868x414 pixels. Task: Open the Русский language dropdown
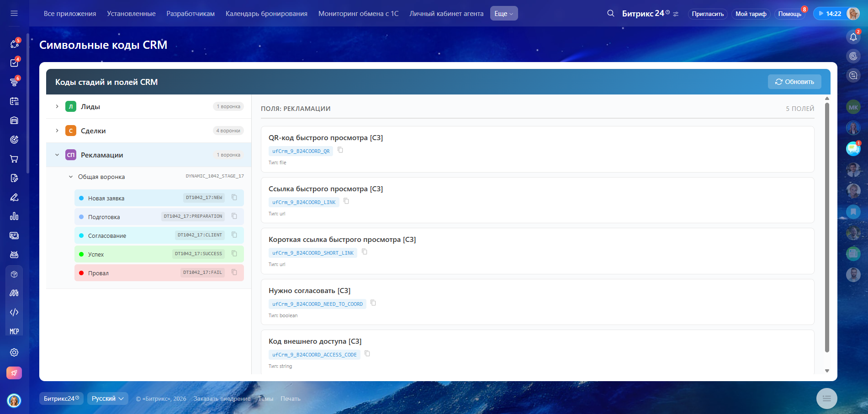pyautogui.click(x=108, y=398)
